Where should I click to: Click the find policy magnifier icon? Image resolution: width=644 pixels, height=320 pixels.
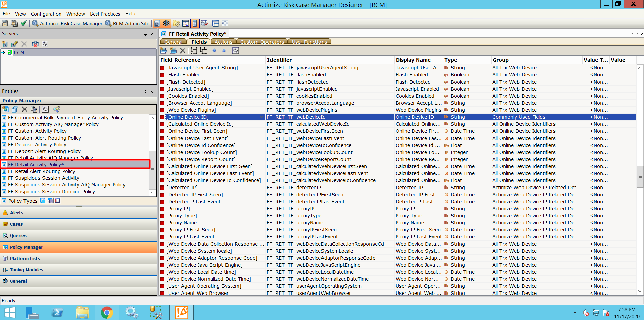coord(56,109)
